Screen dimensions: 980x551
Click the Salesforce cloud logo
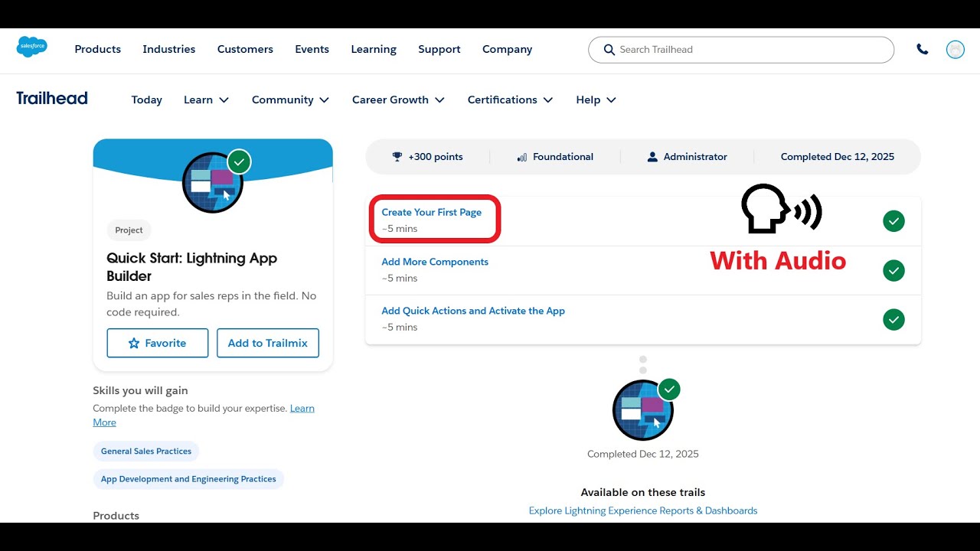pos(32,47)
